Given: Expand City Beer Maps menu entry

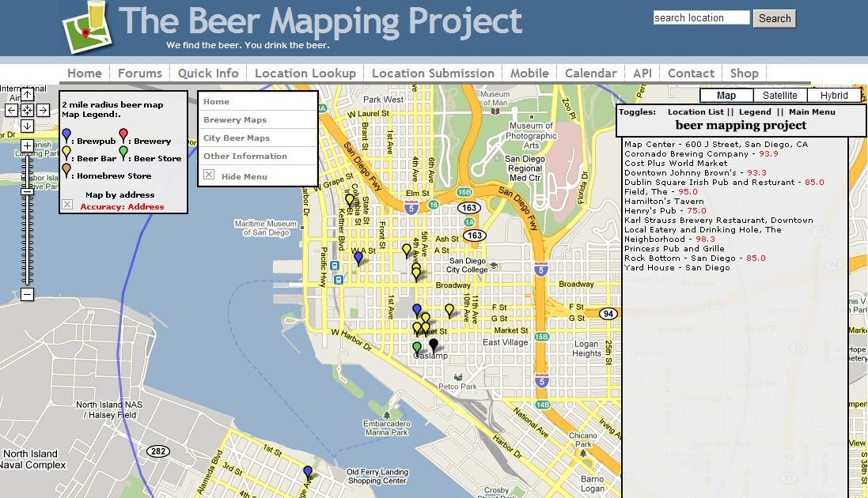Looking at the screenshot, I should coord(257,138).
